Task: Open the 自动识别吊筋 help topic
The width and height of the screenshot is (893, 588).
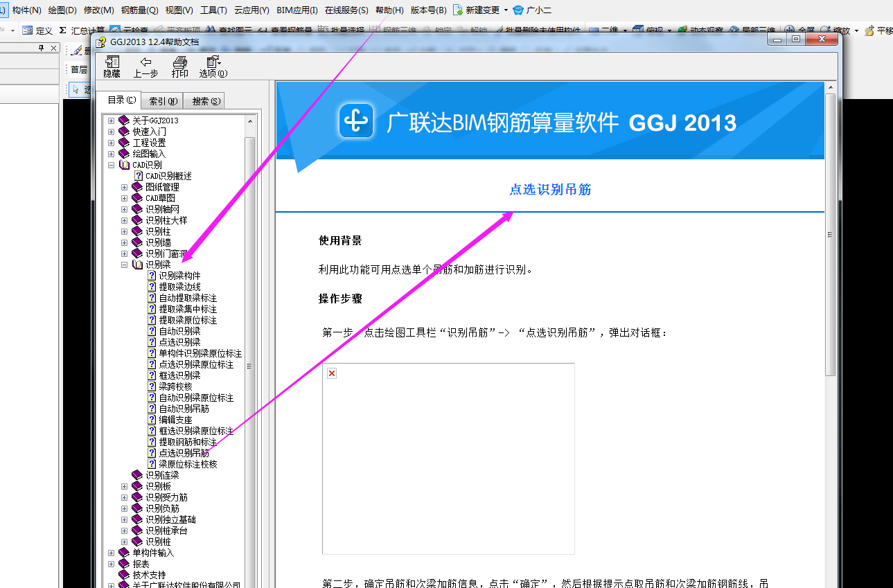Action: point(184,409)
